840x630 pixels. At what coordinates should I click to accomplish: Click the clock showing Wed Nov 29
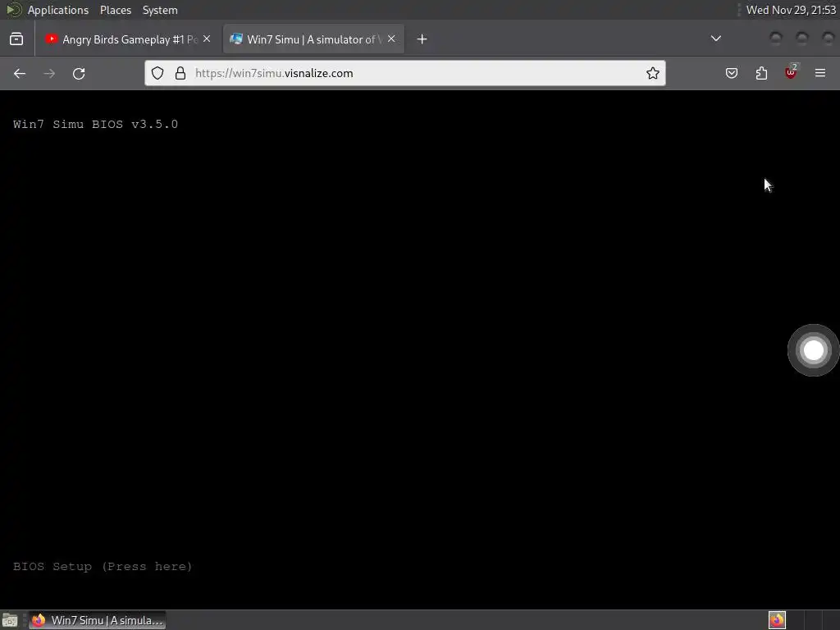point(791,10)
